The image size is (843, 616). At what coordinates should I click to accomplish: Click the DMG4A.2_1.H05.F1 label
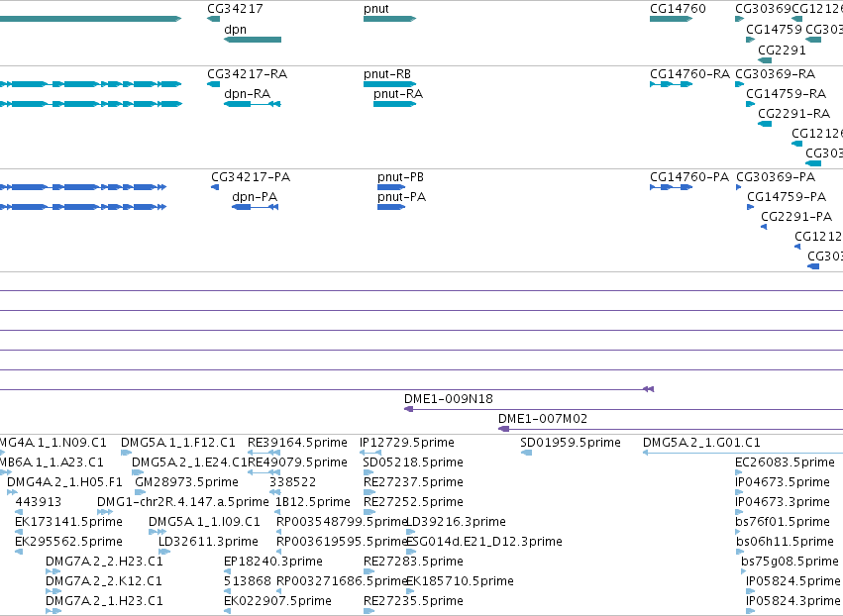coord(64,482)
